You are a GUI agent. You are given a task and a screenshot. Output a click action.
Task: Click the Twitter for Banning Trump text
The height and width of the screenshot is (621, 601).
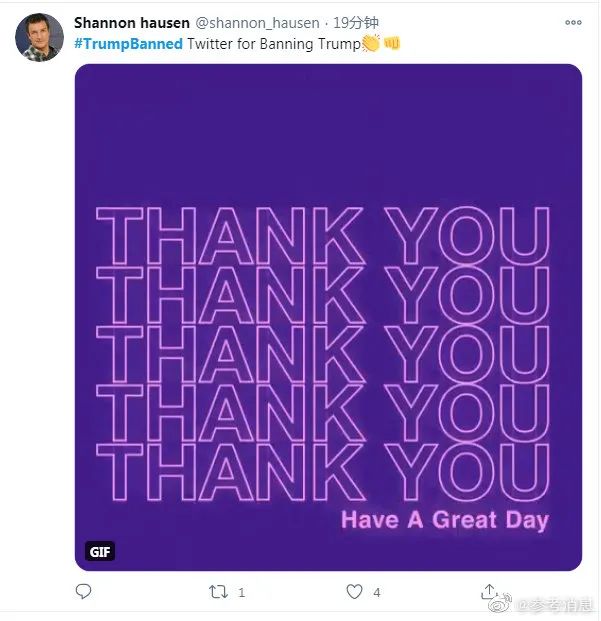click(273, 43)
